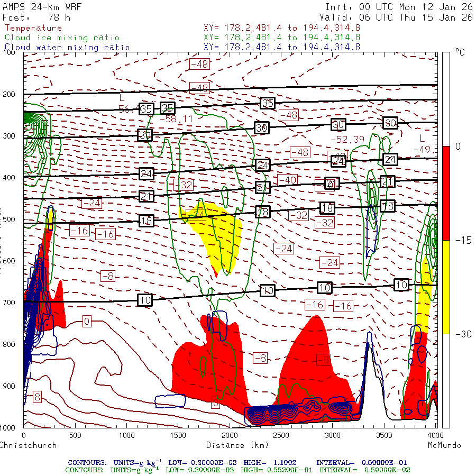This screenshot has width=476, height=476.
Task: Click the white colorbar segment above 0
Action: (x=446, y=99)
